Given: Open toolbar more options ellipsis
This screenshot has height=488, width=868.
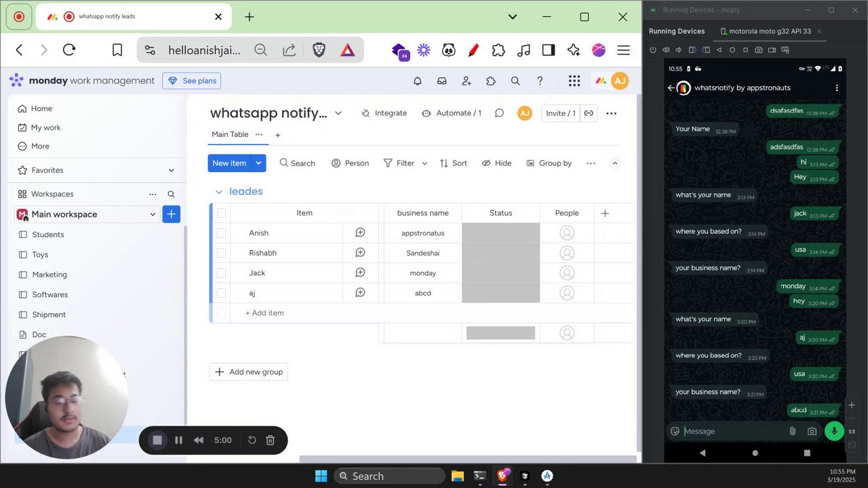Looking at the screenshot, I should 591,163.
